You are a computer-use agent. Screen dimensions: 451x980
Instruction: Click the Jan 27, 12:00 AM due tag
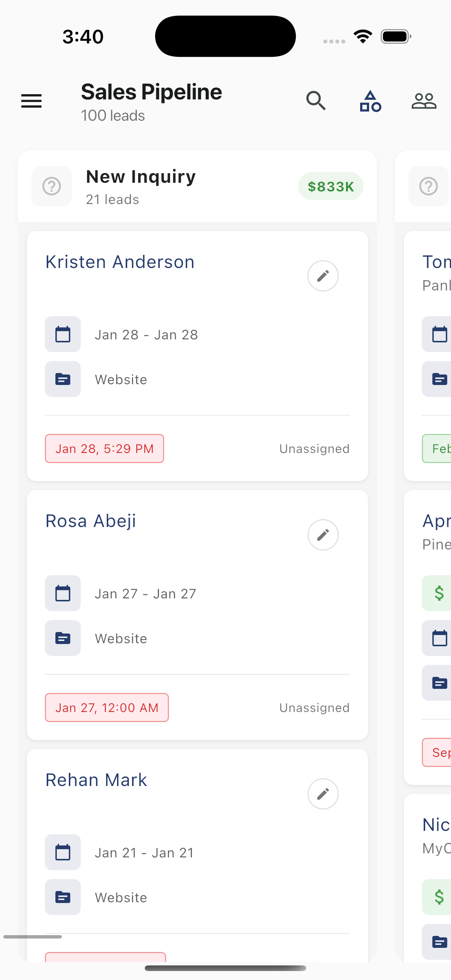coord(107,708)
